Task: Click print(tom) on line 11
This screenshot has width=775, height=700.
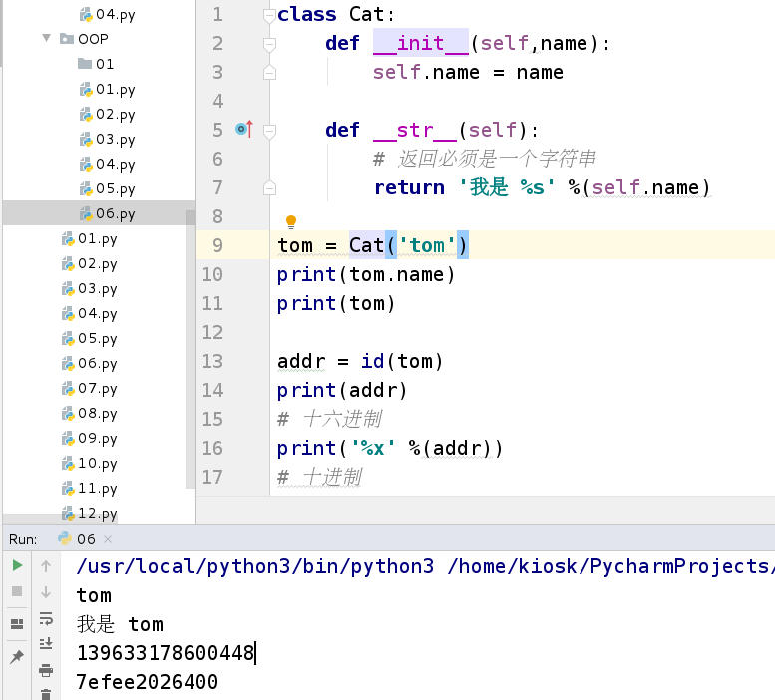Action: pyautogui.click(x=336, y=303)
